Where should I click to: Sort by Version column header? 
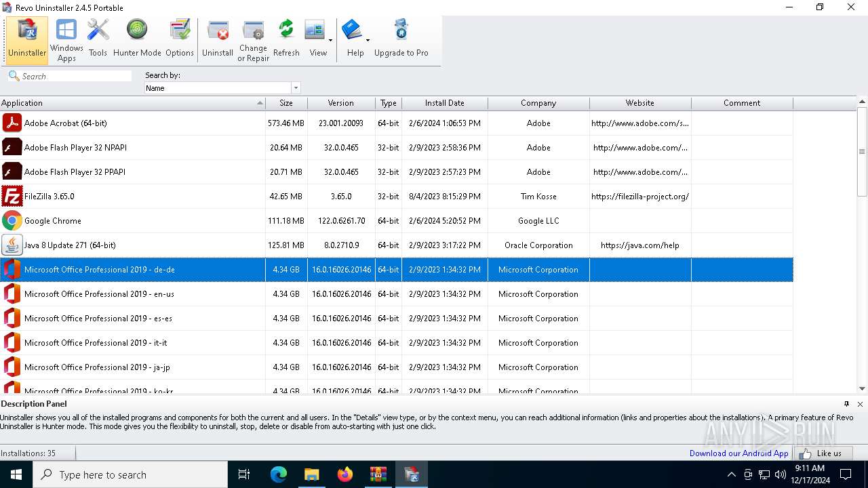click(341, 103)
